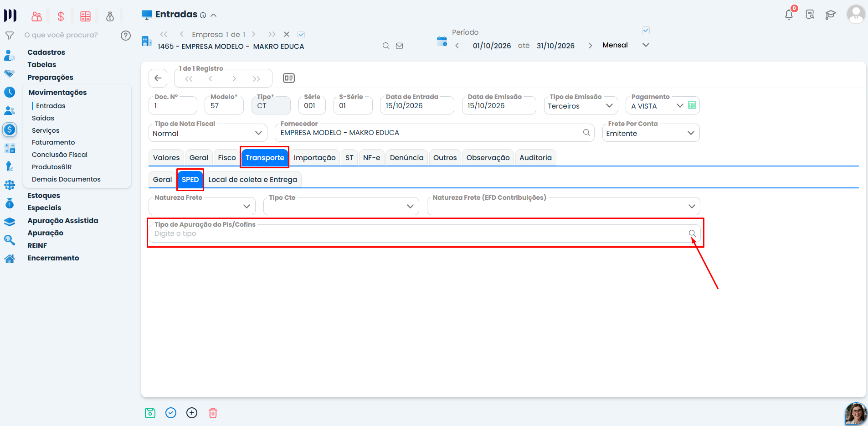The width and height of the screenshot is (868, 426).
Task: Go back with the arrow button
Action: click(x=158, y=78)
